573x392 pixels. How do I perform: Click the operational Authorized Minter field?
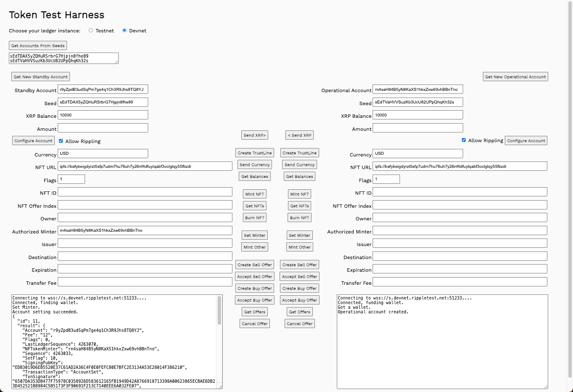click(460, 230)
